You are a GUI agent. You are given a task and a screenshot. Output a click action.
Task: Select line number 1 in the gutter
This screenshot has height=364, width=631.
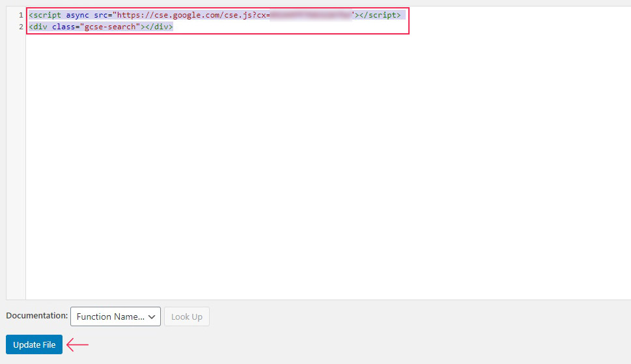coord(21,15)
